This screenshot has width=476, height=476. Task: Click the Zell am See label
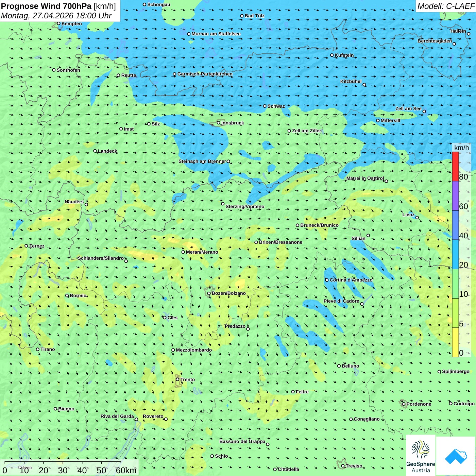pyautogui.click(x=408, y=108)
